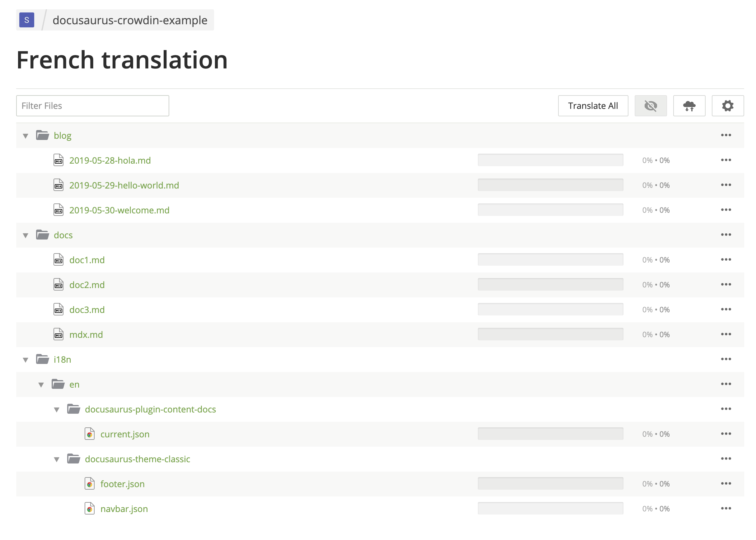Click the Translate All button
Image resolution: width=756 pixels, height=540 pixels.
[x=592, y=106]
